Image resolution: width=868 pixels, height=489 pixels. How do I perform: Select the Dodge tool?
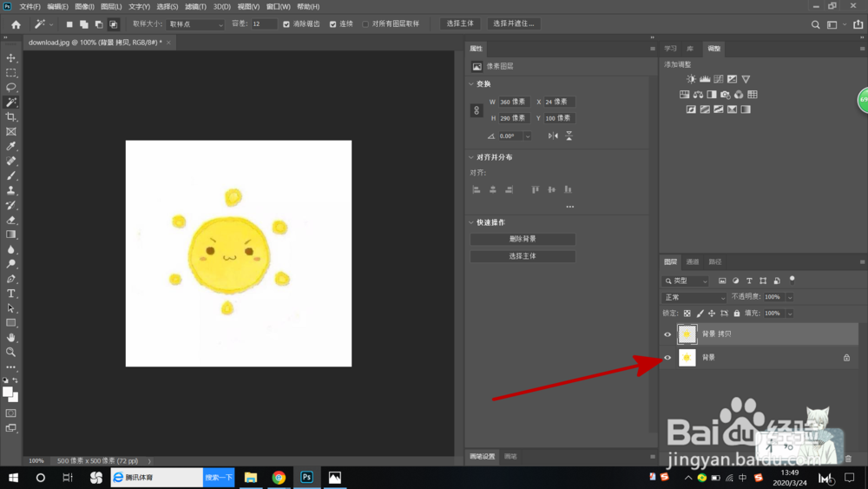click(x=10, y=264)
